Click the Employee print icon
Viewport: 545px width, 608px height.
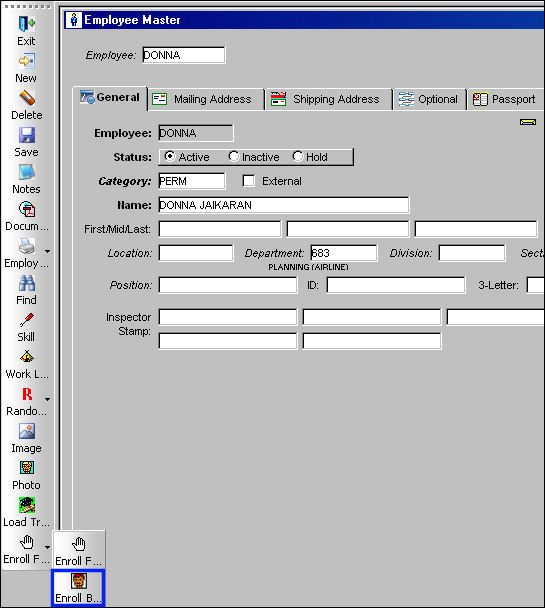(x=26, y=247)
